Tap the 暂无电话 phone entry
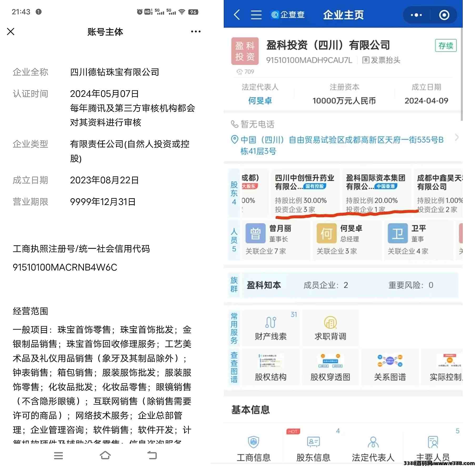The height and width of the screenshot is (468, 476). 253,124
